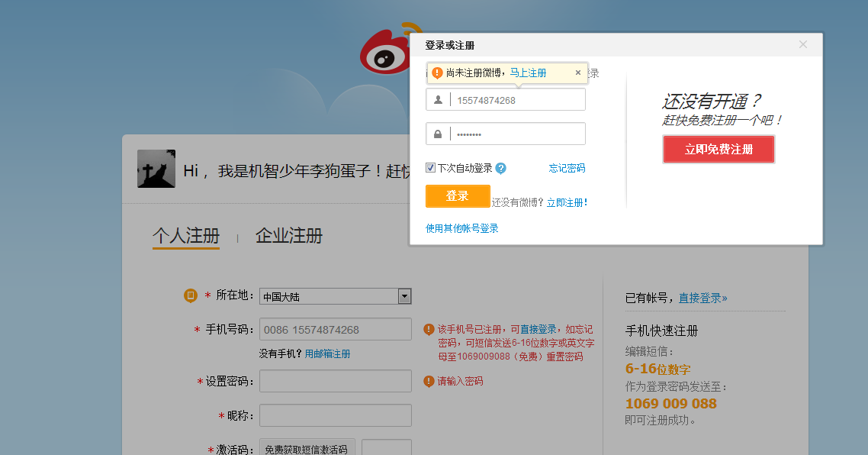Screen dimensions: 868x455
Task: Click the blue help icon beside 下次自动登录
Action: (x=500, y=169)
